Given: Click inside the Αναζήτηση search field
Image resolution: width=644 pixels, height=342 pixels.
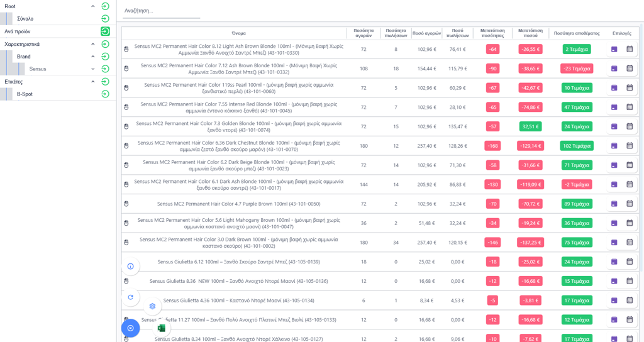Looking at the screenshot, I should 162,11.
